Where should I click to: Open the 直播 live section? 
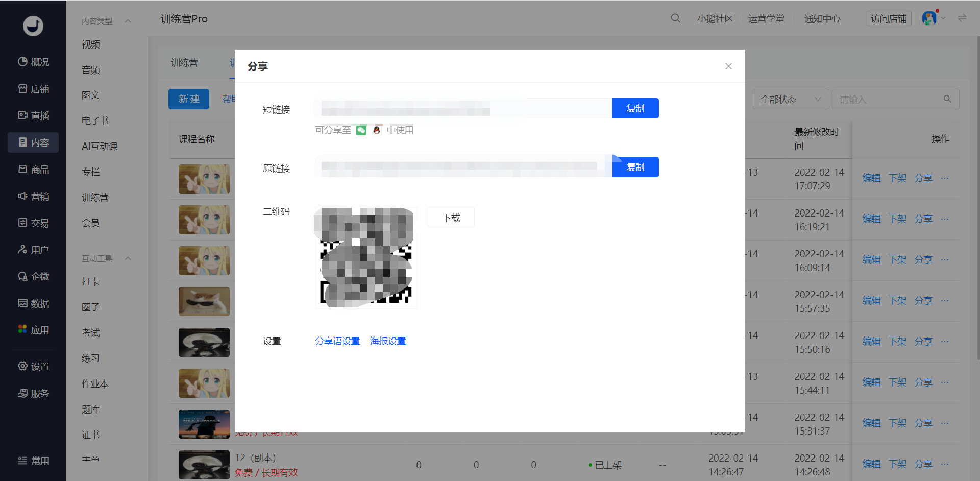[33, 115]
